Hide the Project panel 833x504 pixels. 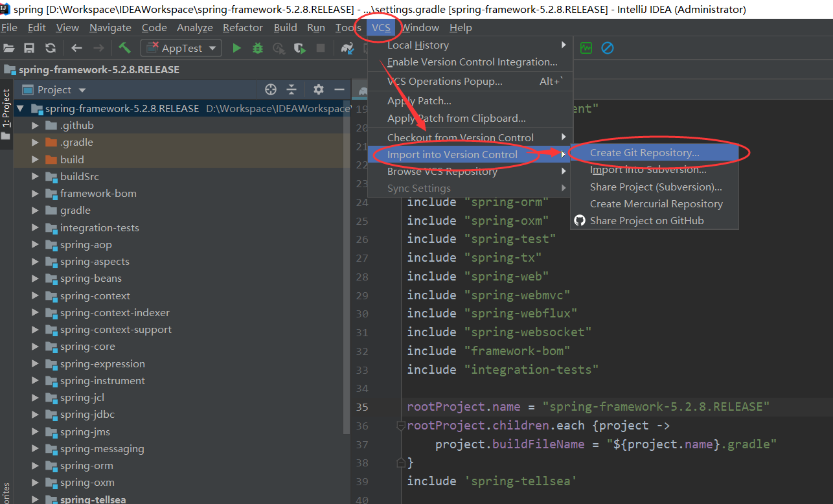[339, 89]
